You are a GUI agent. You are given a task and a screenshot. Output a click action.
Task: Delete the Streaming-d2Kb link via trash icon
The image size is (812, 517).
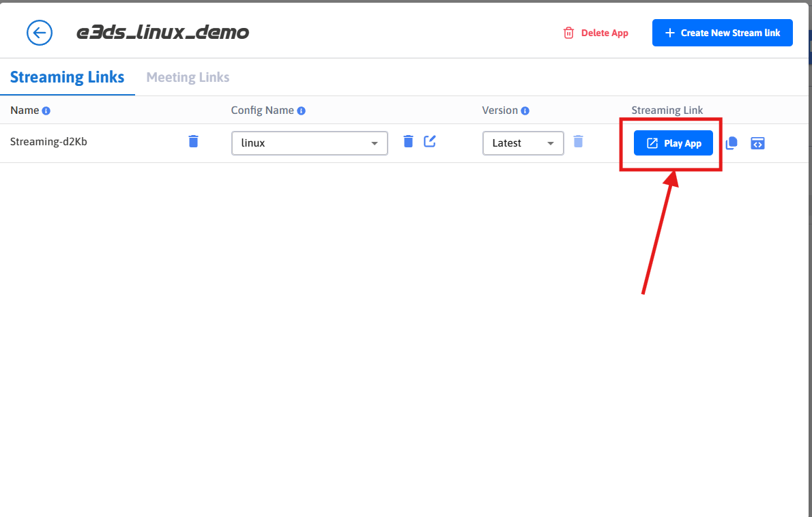(x=194, y=142)
